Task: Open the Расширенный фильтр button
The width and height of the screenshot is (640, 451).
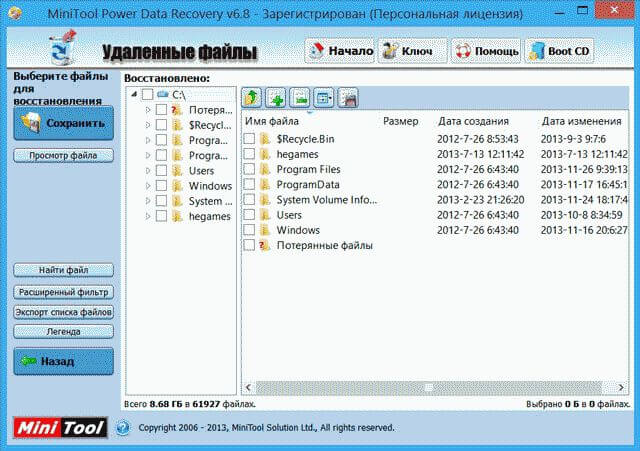Action: [63, 292]
